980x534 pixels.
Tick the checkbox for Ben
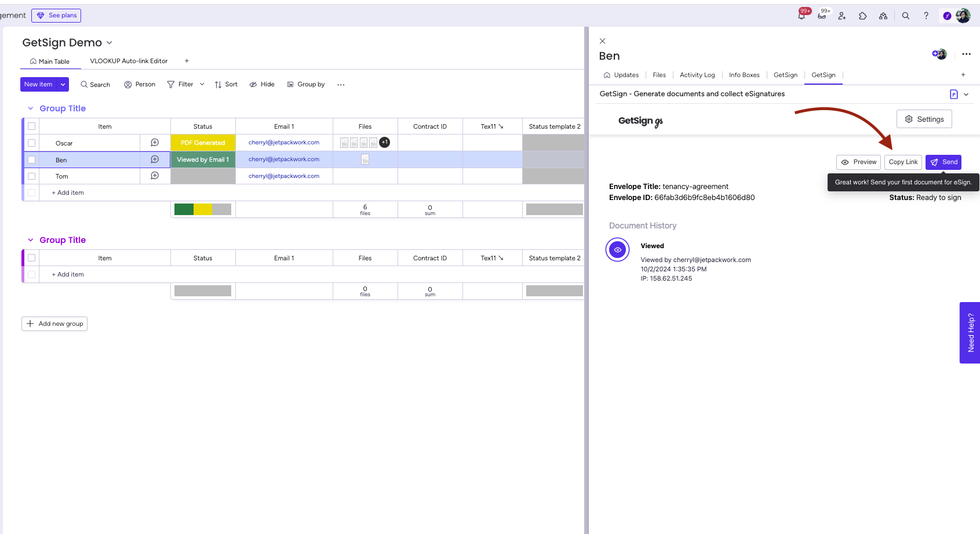point(32,159)
